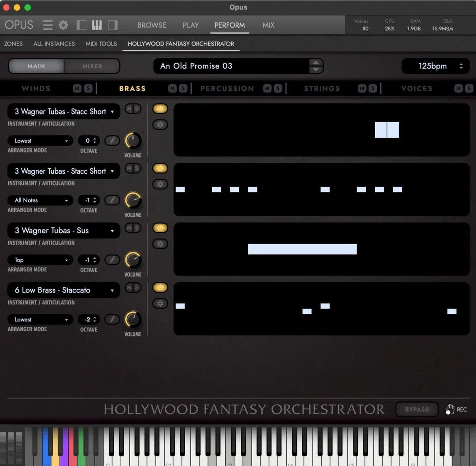Open the Opus settings gear
The height and width of the screenshot is (466, 476).
coord(63,25)
